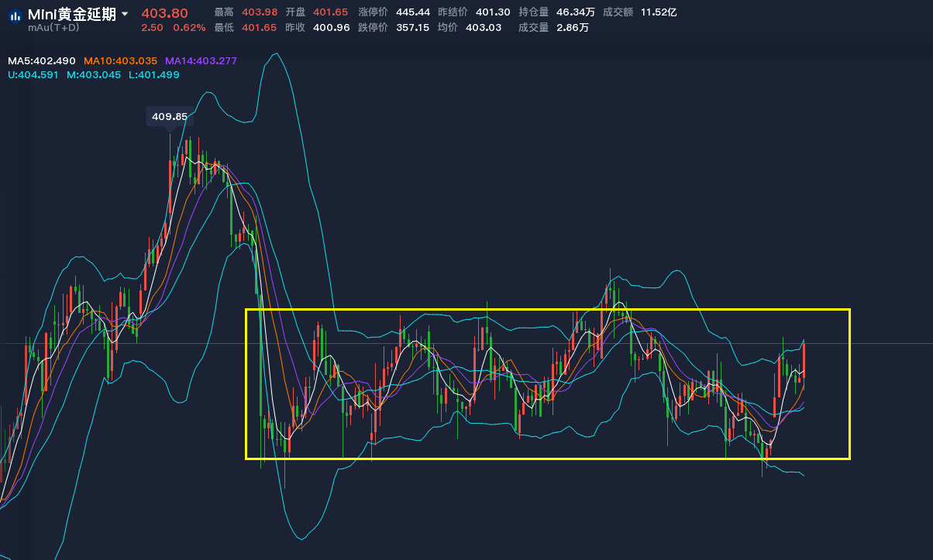This screenshot has width=933, height=560.
Task: Select the 最高 value 403.98
Action: click(x=260, y=12)
